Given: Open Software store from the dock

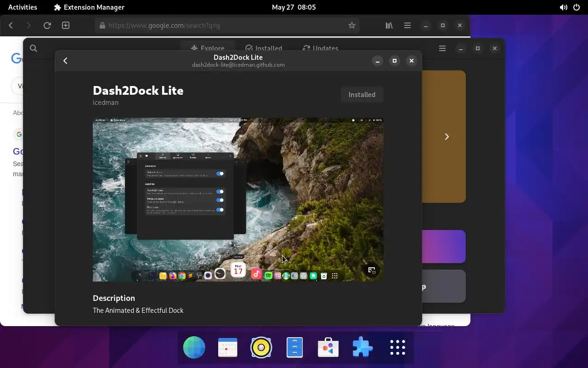Looking at the screenshot, I should pyautogui.click(x=328, y=347).
